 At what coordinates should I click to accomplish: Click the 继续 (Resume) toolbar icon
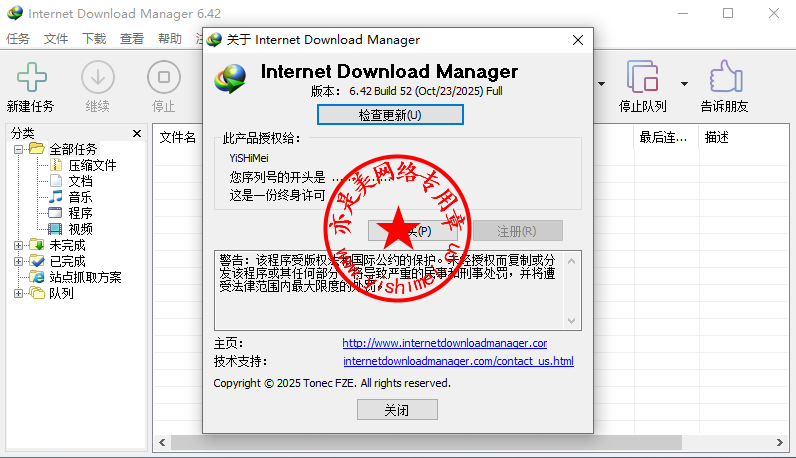(98, 78)
